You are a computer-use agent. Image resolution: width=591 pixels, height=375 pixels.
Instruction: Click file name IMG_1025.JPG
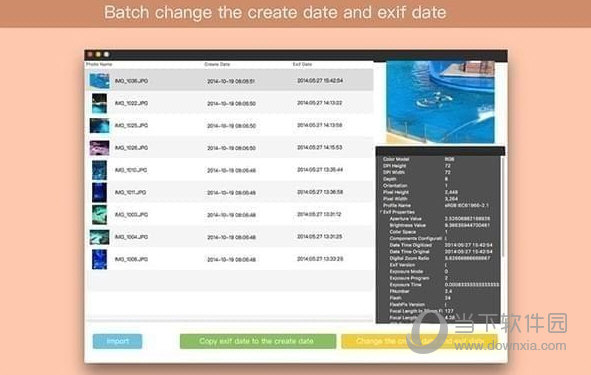point(131,126)
